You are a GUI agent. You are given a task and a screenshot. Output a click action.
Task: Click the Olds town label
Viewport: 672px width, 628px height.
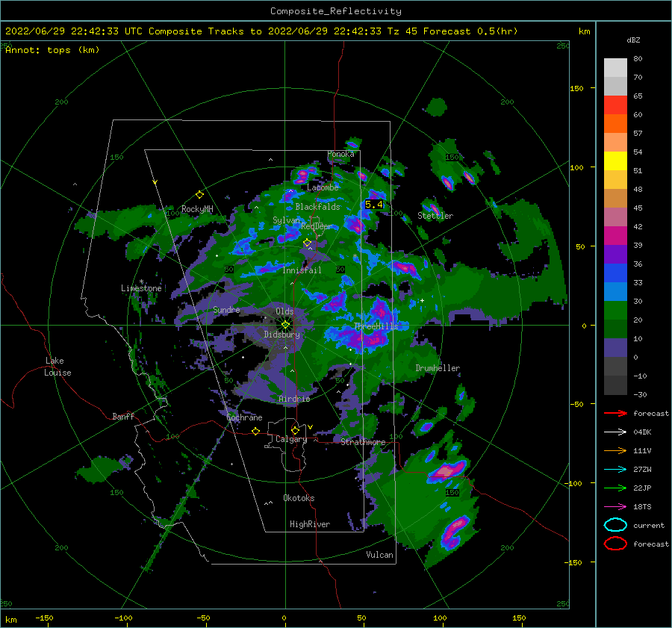coord(284,311)
